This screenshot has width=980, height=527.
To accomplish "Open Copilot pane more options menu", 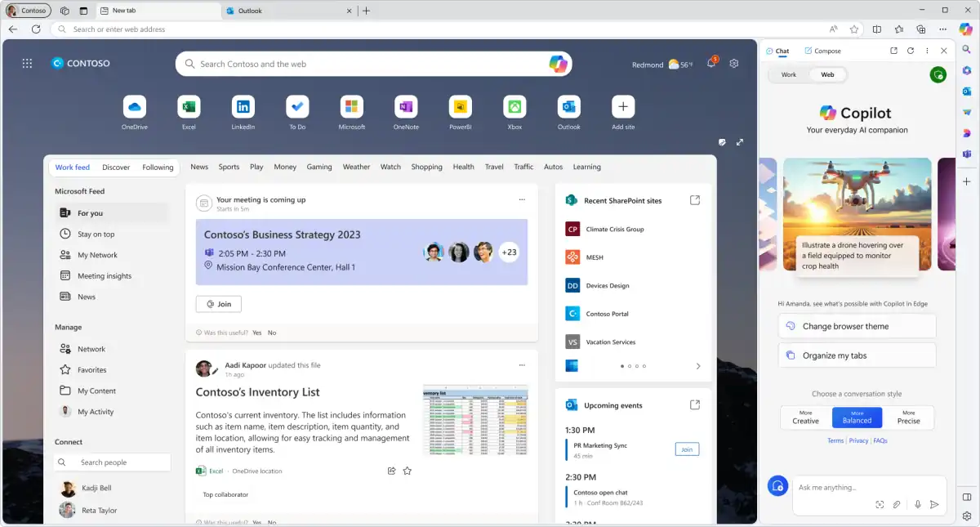I will pos(927,51).
